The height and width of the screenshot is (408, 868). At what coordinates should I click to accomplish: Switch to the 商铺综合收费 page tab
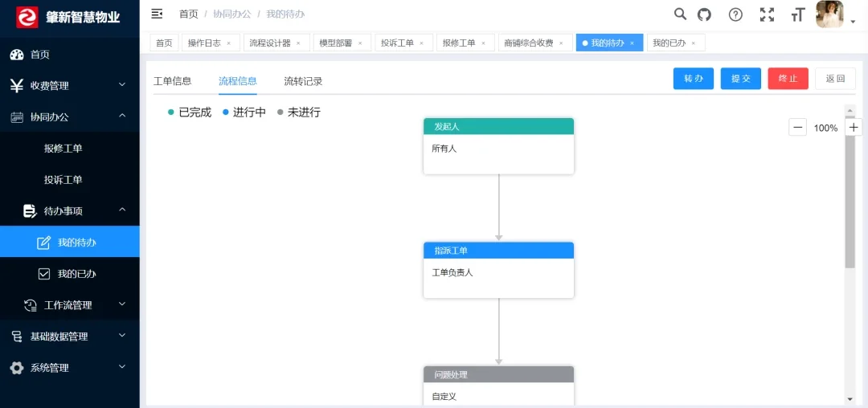(x=534, y=43)
